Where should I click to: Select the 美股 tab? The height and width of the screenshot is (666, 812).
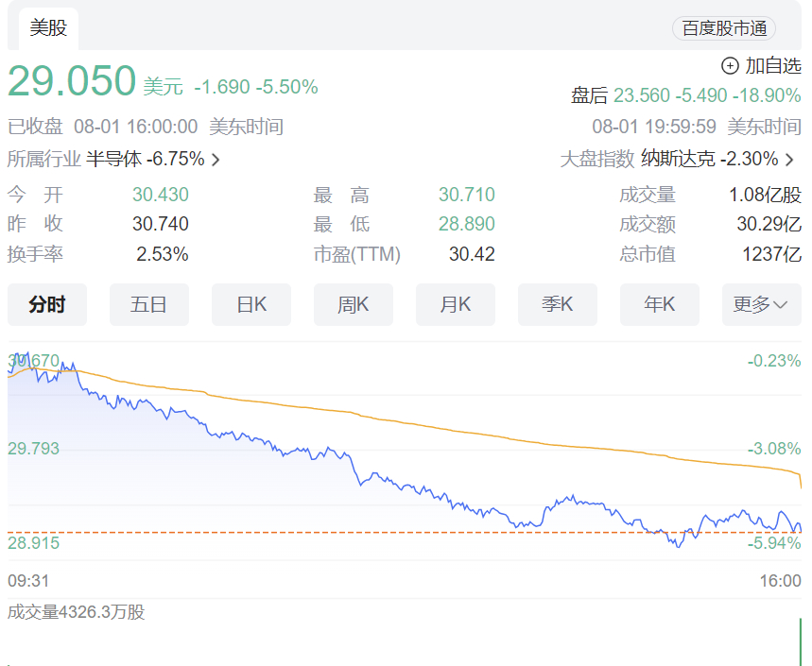[x=48, y=28]
